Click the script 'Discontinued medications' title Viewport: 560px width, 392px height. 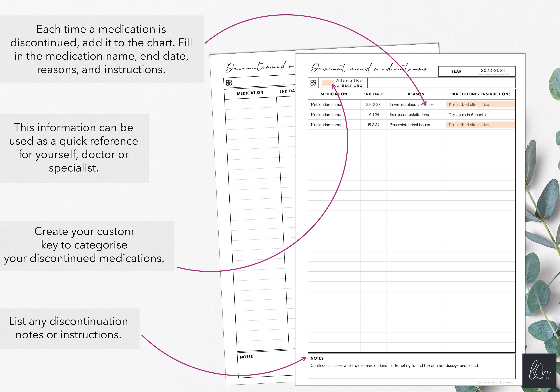[x=368, y=69]
